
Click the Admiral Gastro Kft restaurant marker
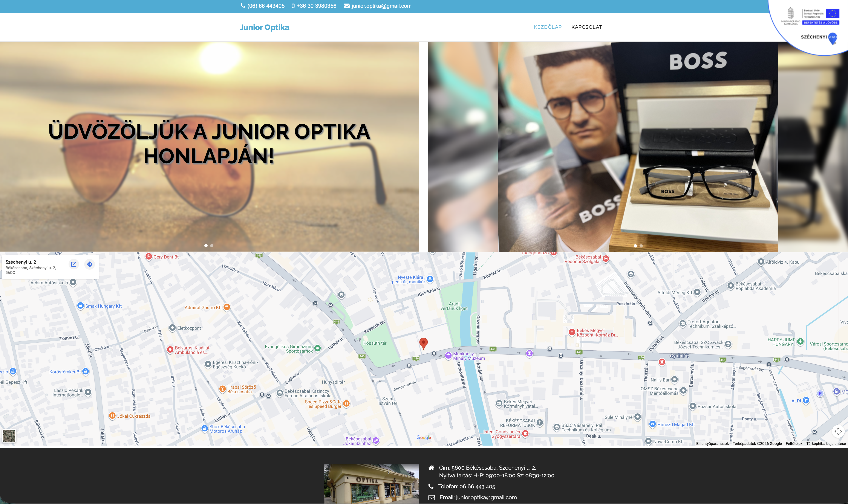(x=227, y=307)
